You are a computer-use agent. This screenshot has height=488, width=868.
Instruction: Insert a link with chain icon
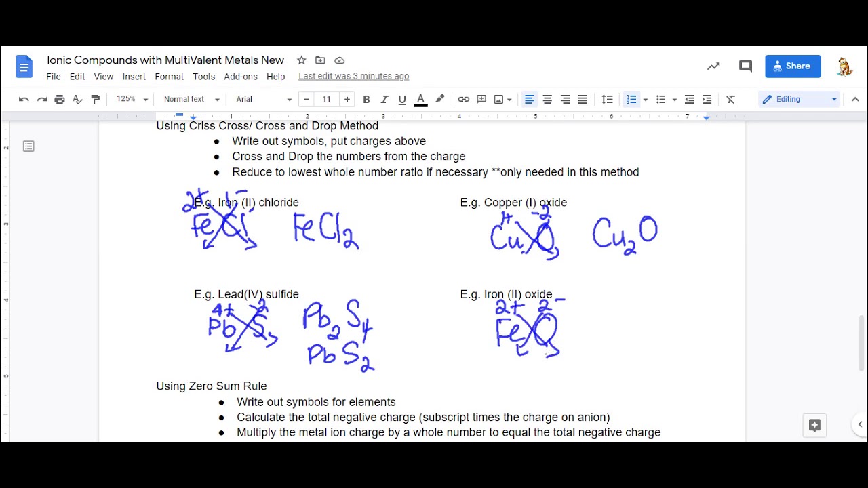(x=464, y=100)
